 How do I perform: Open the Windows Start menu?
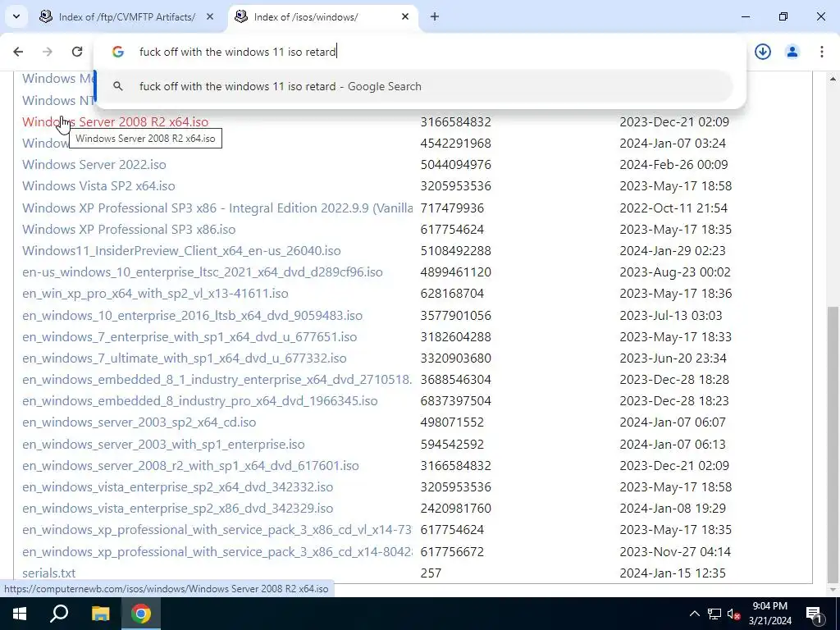pyautogui.click(x=20, y=614)
